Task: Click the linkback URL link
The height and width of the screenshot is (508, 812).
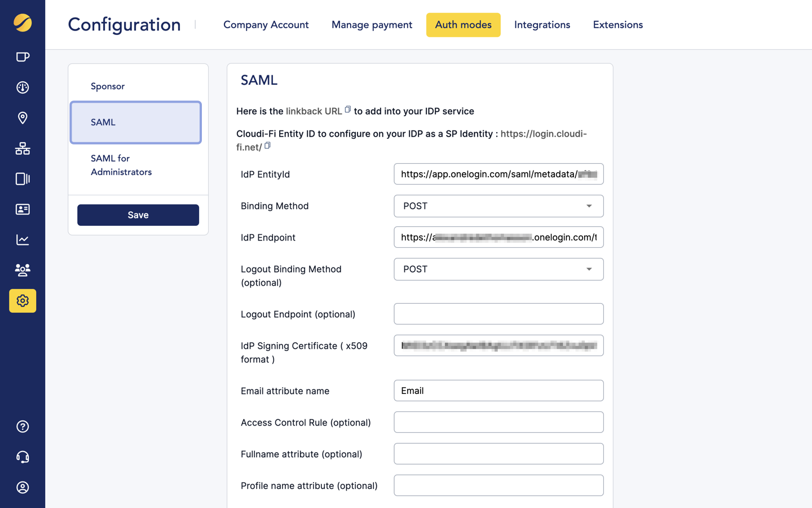Action: 314,111
